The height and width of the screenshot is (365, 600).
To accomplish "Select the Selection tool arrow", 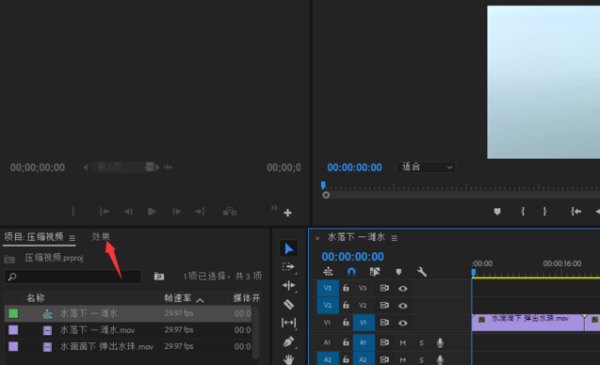I will 289,249.
